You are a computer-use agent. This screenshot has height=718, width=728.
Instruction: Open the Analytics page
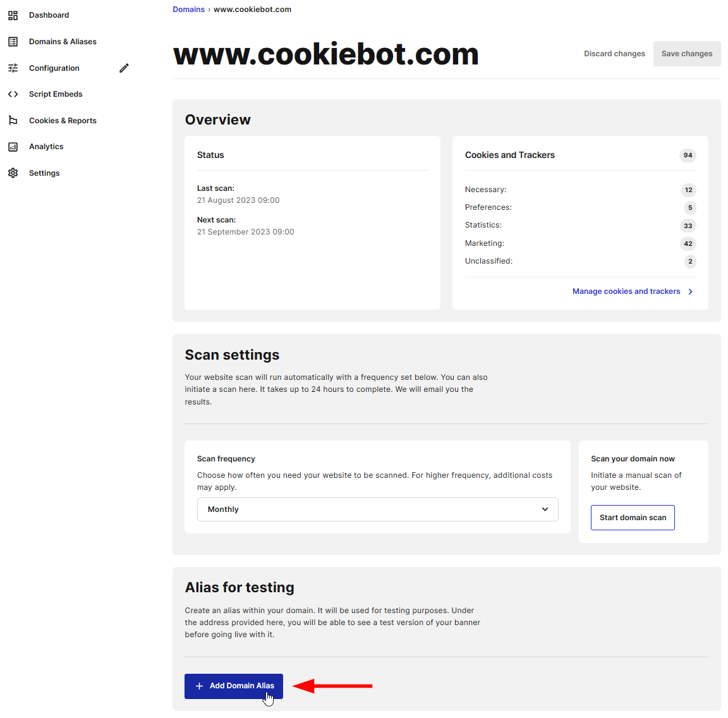[46, 147]
